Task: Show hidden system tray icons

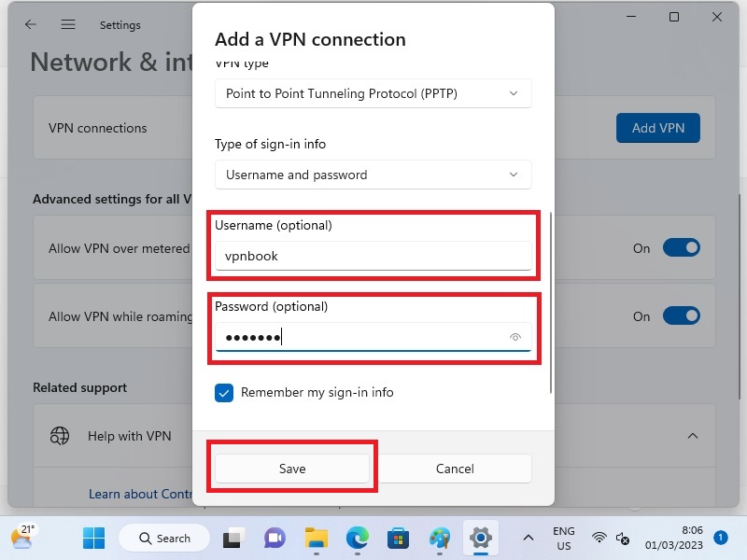Action: click(529, 538)
